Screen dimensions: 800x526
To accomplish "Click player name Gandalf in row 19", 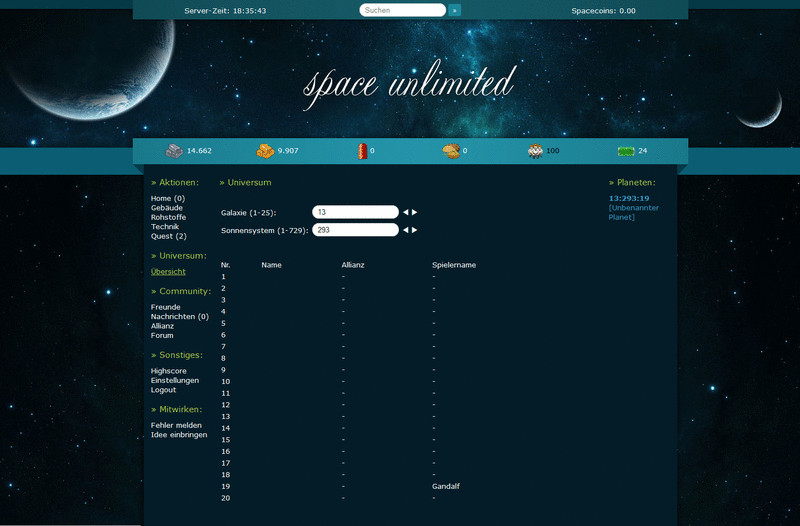I will tap(446, 486).
